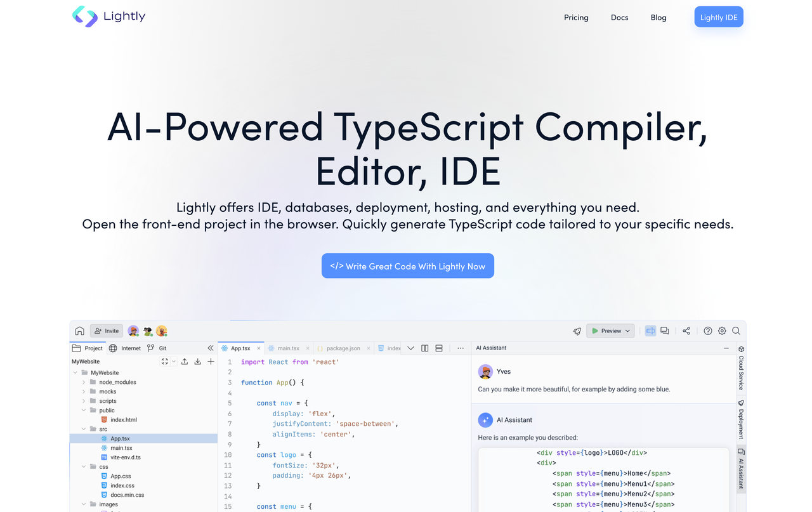Viewport: 812px width, 512px height.
Task: Click the search magnifier icon in the toolbar
Action: (736, 331)
